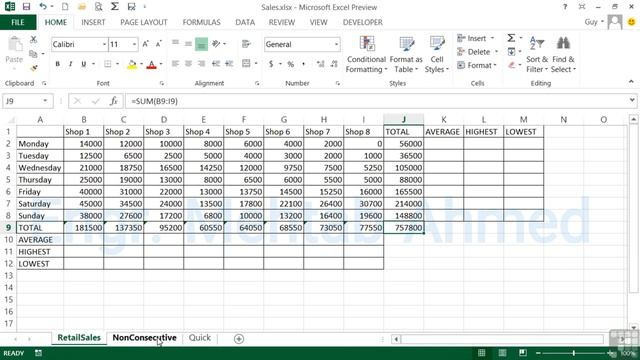Open the NonConsecutive sheet tab
Image resolution: width=640 pixels, height=360 pixels.
144,338
